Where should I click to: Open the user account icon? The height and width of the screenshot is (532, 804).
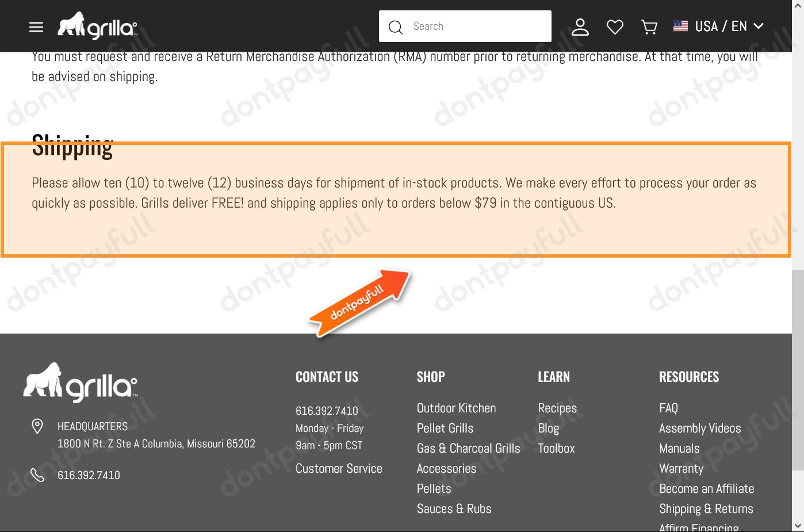580,26
